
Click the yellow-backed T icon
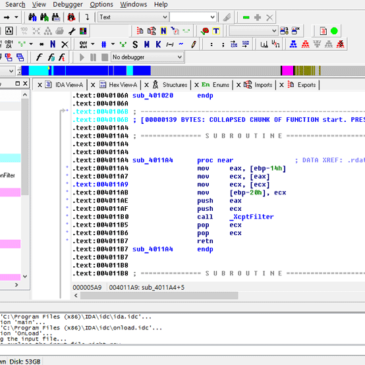coord(216,31)
